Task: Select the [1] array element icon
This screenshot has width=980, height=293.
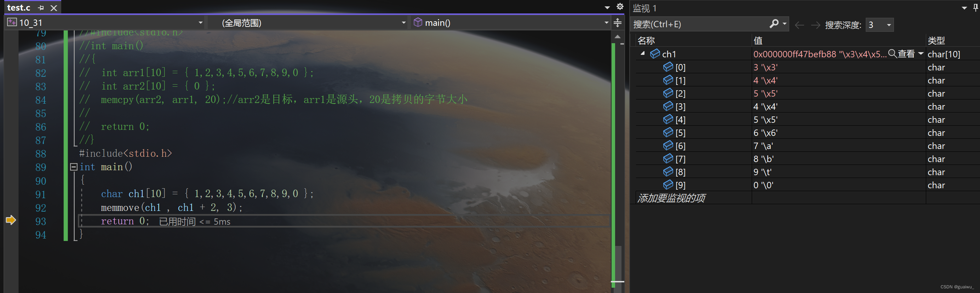Action: [667, 80]
